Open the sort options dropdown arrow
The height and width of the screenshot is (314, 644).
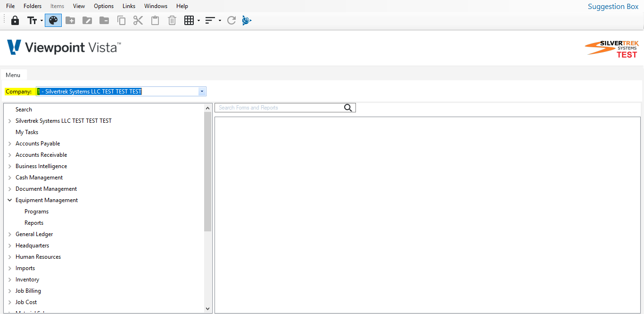[x=220, y=21]
